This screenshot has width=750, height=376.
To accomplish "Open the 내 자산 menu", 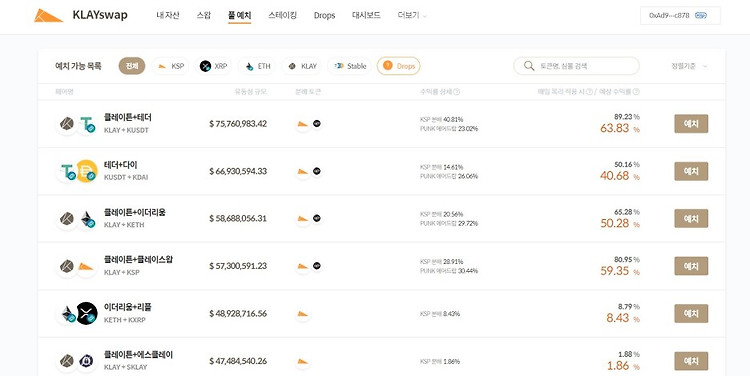I will [x=168, y=15].
